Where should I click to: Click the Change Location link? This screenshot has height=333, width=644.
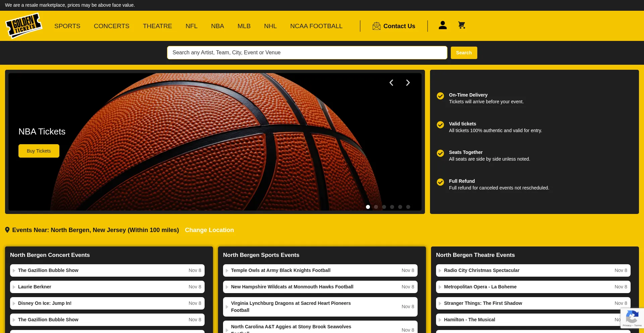click(x=209, y=230)
